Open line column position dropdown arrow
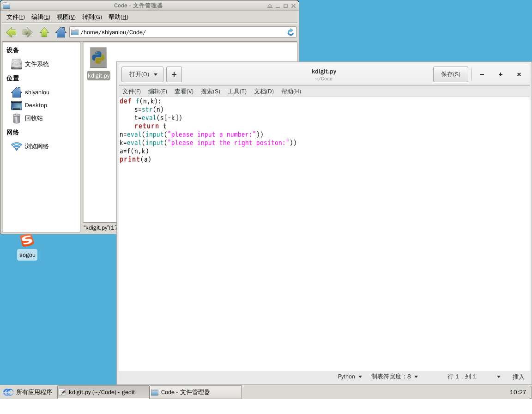This screenshot has height=414, width=532. (x=498, y=377)
